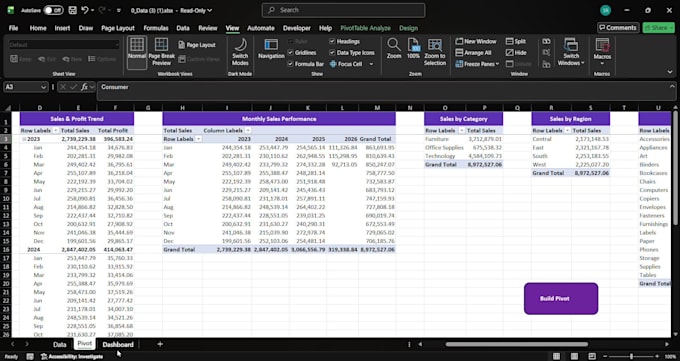Set zoom to 100%
The image size is (680, 361).
click(x=413, y=48)
